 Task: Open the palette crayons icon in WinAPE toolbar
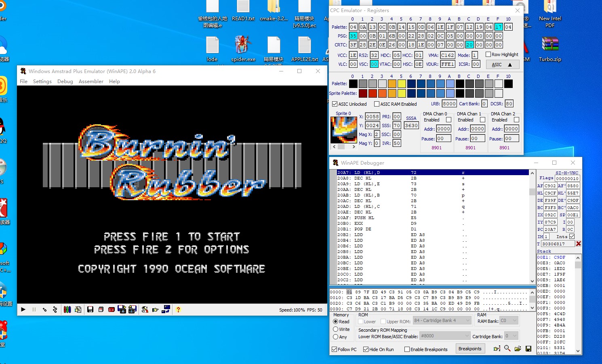(x=67, y=310)
